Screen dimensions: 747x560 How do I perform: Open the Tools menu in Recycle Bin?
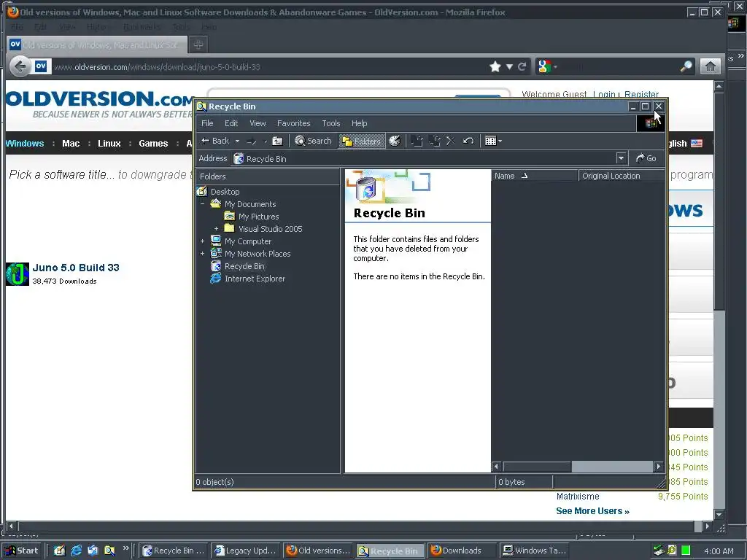330,123
